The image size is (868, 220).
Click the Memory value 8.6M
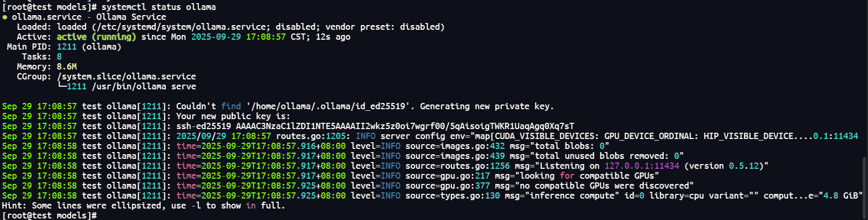click(x=66, y=67)
